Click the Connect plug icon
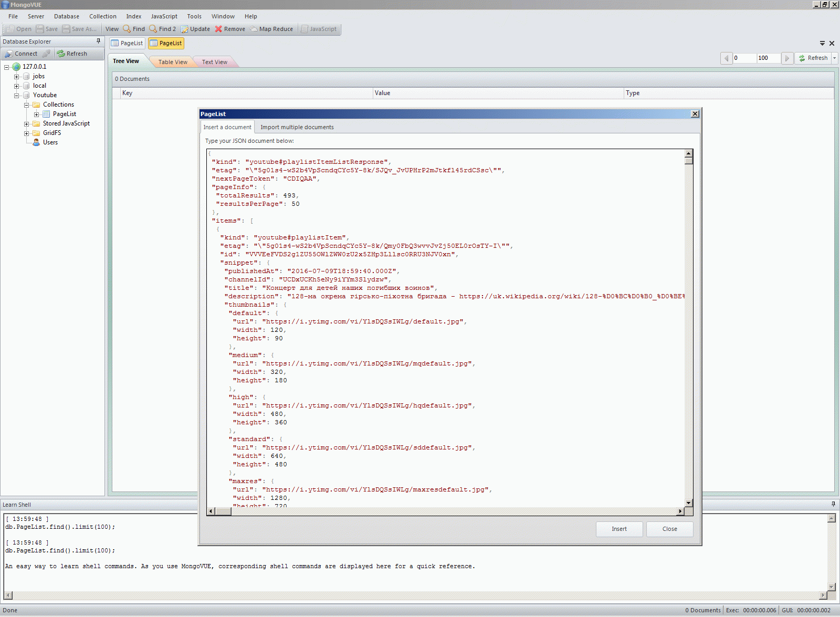The height and width of the screenshot is (617, 840). tap(8, 54)
